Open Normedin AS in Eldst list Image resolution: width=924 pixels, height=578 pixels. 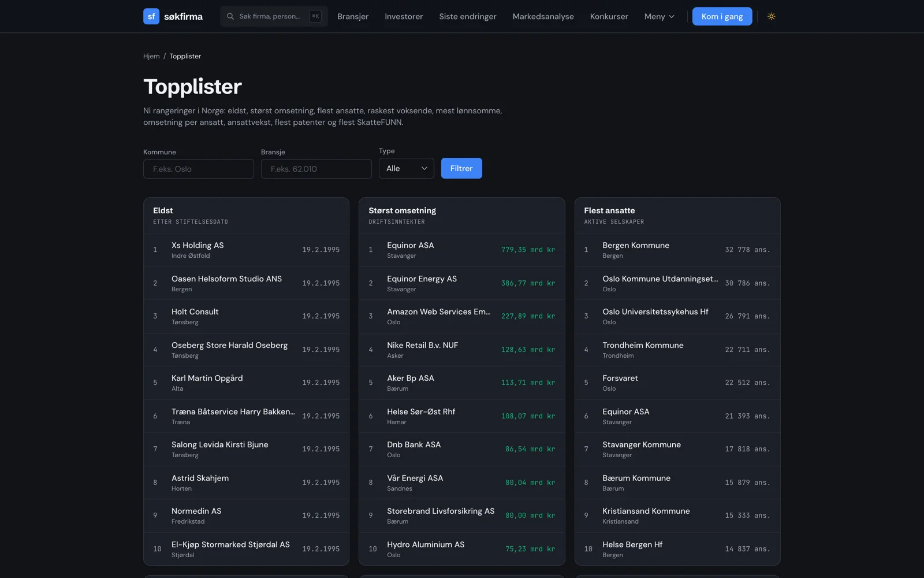click(x=246, y=516)
